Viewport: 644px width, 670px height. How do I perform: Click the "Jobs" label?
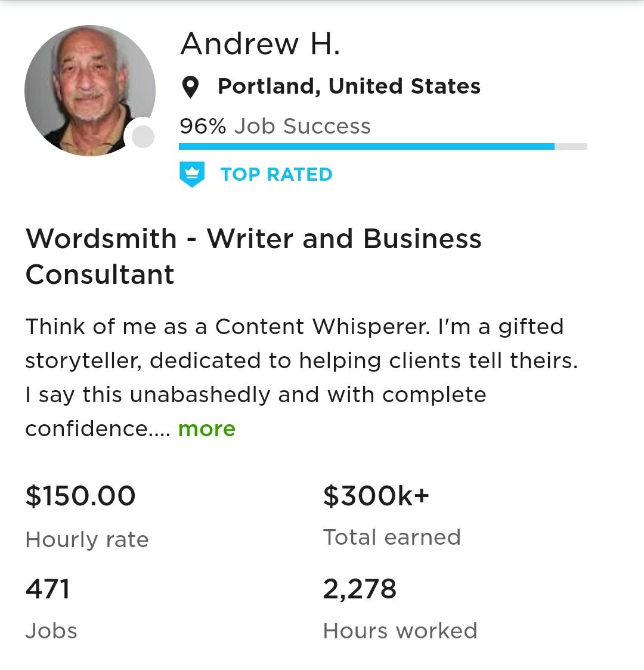(51, 631)
